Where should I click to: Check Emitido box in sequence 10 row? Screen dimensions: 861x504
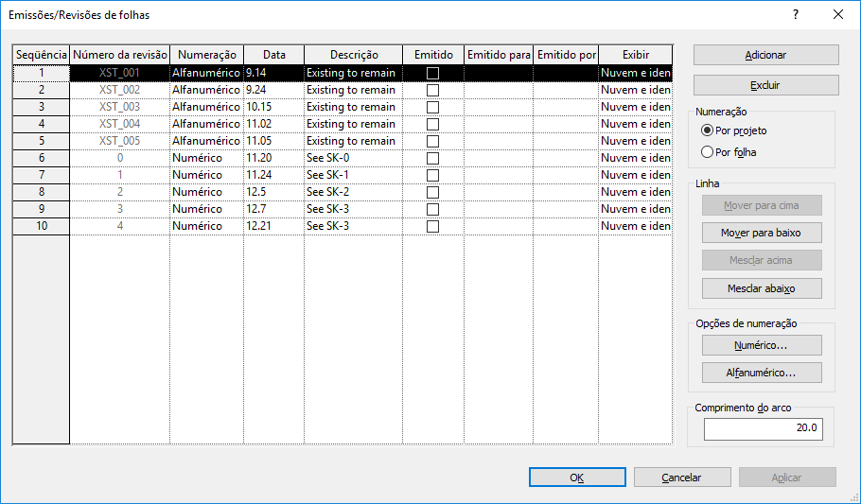pos(432,226)
